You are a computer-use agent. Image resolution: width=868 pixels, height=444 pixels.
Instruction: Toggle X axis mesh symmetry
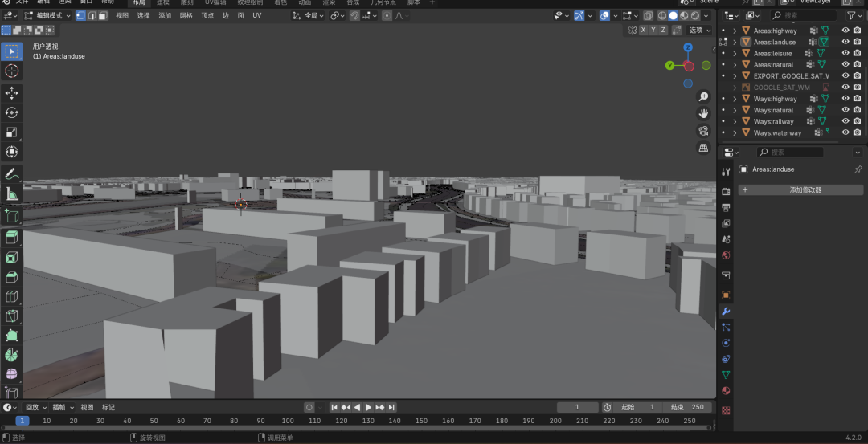tap(643, 30)
